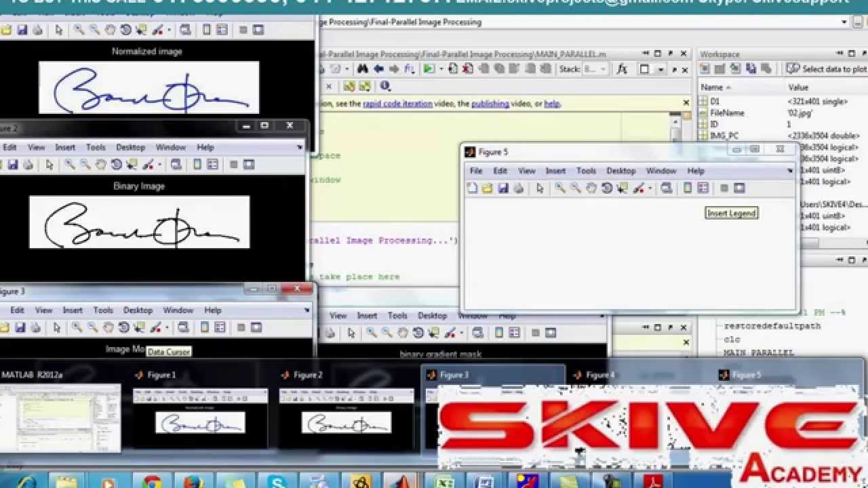The width and height of the screenshot is (868, 488).
Task: Click fx function browser icon after Stack
Action: coord(622,69)
